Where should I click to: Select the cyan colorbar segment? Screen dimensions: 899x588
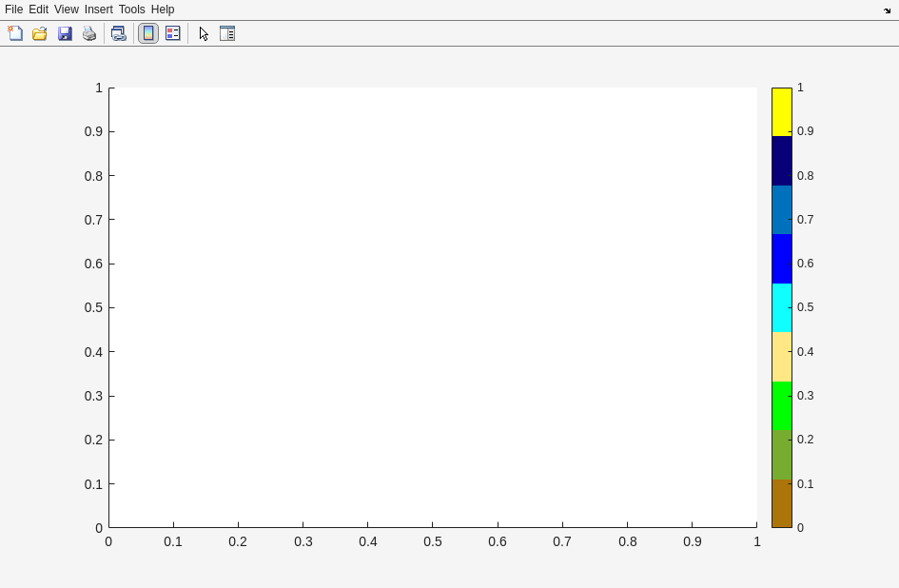pyautogui.click(x=781, y=307)
